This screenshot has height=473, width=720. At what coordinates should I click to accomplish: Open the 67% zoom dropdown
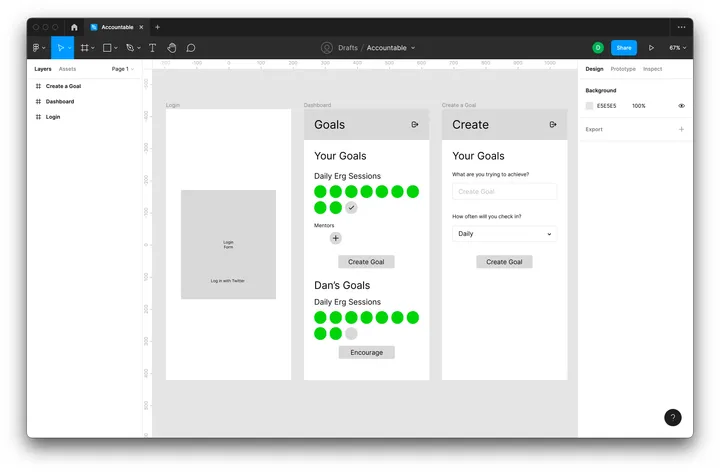click(677, 48)
